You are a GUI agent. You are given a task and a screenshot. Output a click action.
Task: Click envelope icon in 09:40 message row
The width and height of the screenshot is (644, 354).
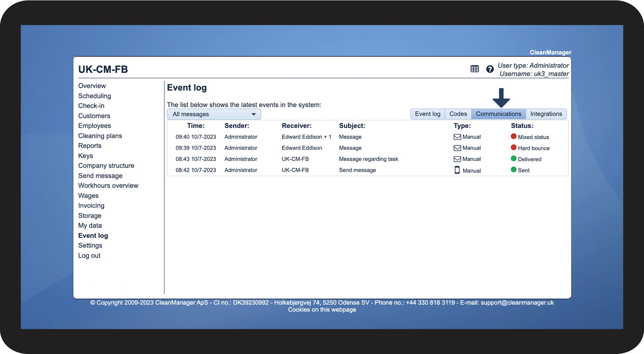pos(457,137)
